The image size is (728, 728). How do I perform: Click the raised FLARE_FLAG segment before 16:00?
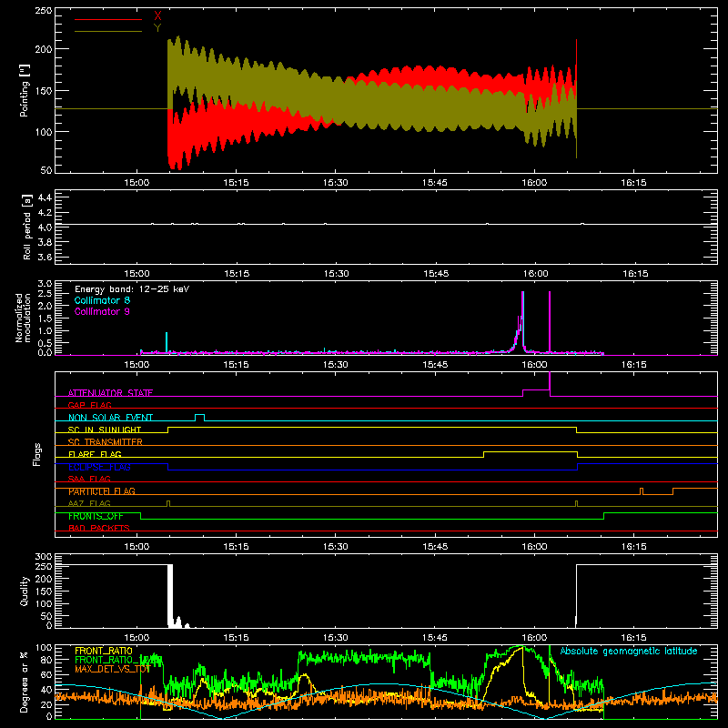531,451
